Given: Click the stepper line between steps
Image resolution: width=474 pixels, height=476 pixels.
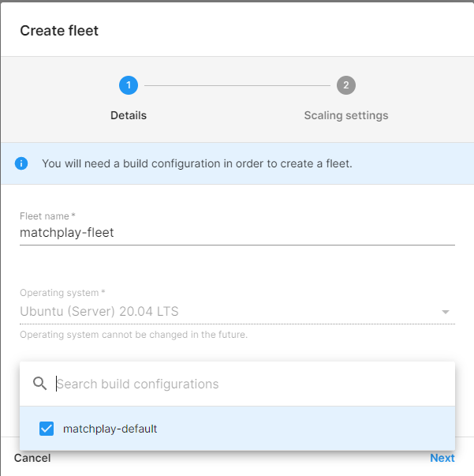Looking at the screenshot, I should coord(237,85).
